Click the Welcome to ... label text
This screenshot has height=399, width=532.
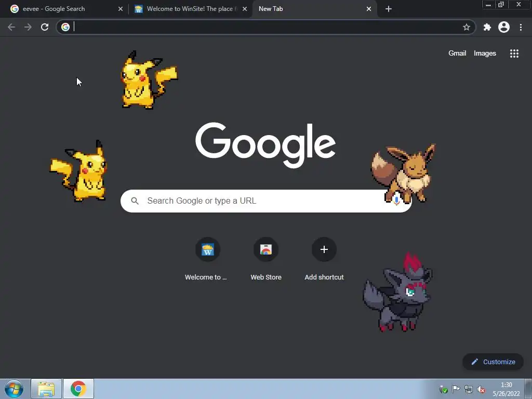pyautogui.click(x=206, y=277)
